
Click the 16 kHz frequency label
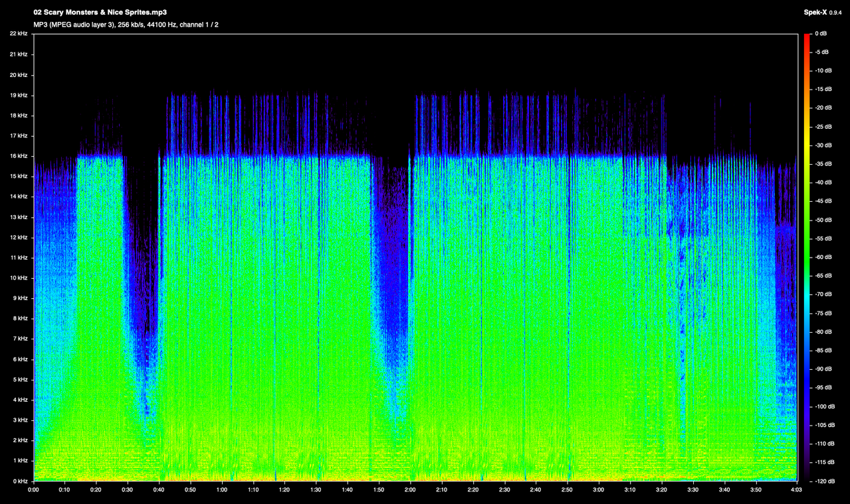18,156
